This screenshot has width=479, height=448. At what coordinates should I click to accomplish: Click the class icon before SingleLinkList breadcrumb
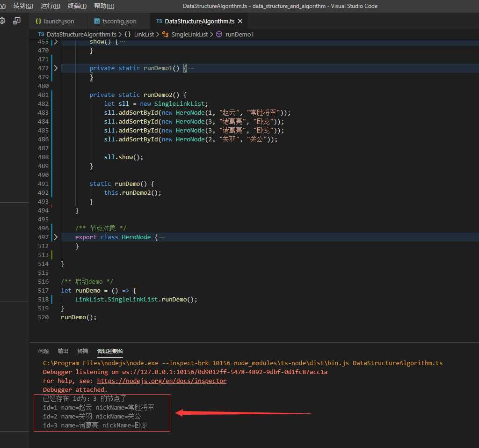(x=165, y=34)
